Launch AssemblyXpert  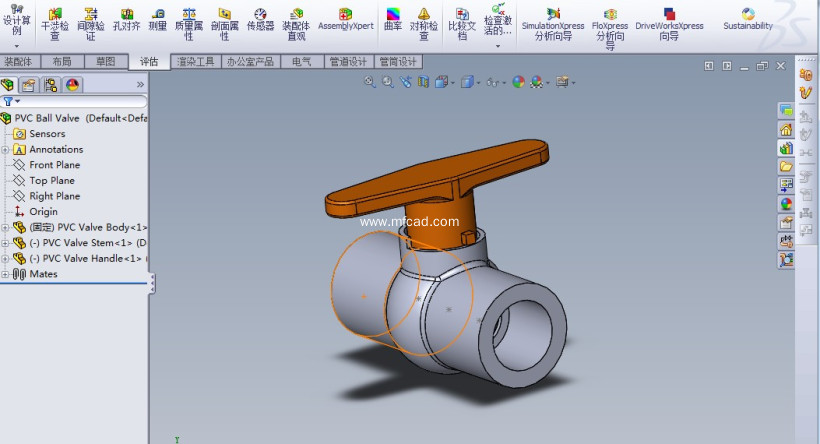346,19
